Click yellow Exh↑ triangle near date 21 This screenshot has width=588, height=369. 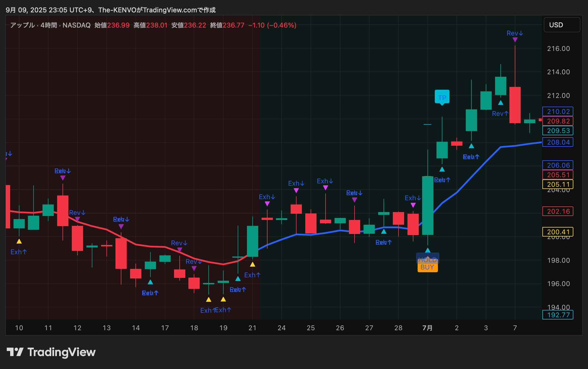pyautogui.click(x=253, y=264)
